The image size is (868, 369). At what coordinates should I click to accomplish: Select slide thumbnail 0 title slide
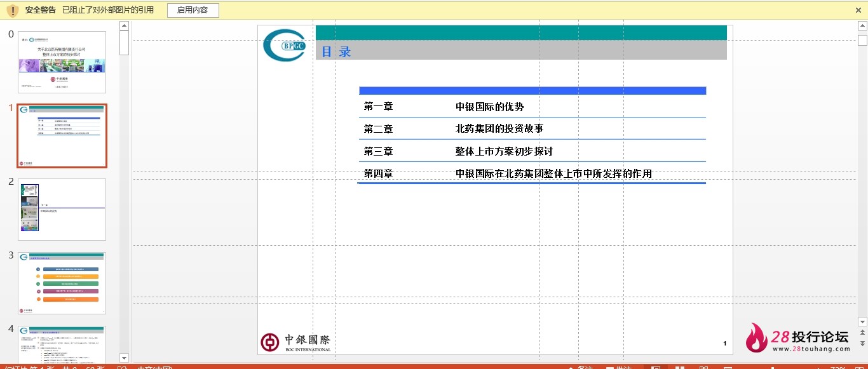click(x=62, y=62)
